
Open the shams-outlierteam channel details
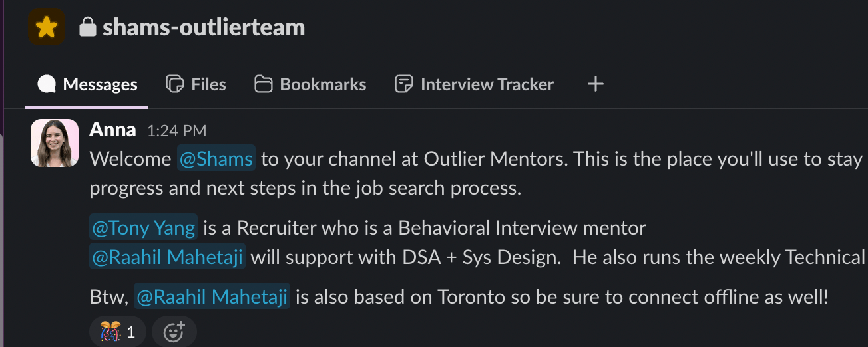click(x=204, y=27)
